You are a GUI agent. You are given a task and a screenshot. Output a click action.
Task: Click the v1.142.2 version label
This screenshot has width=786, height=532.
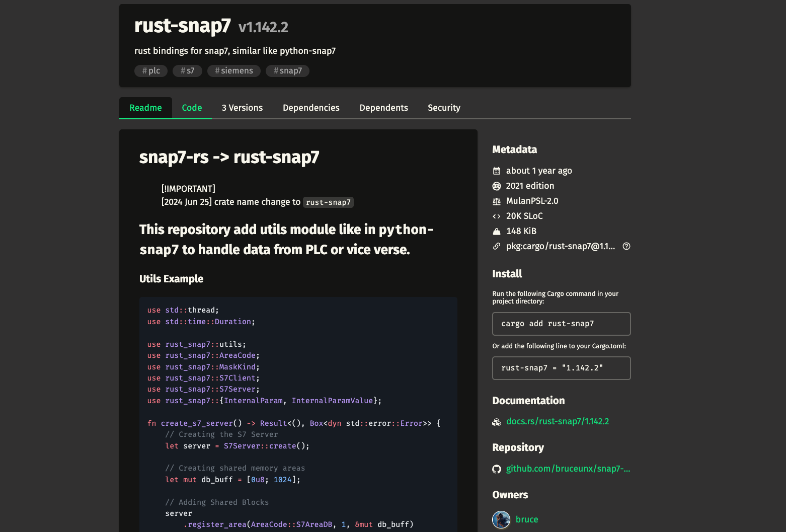(x=263, y=27)
